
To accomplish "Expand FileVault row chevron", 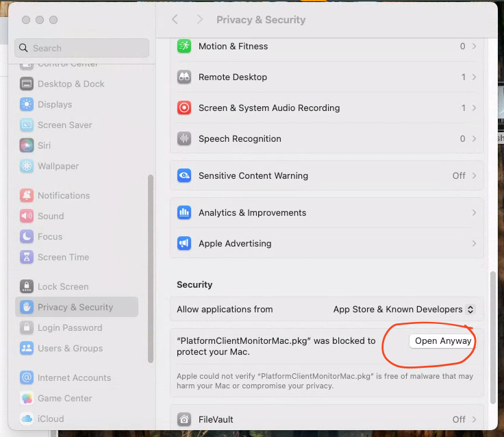I will tap(474, 419).
